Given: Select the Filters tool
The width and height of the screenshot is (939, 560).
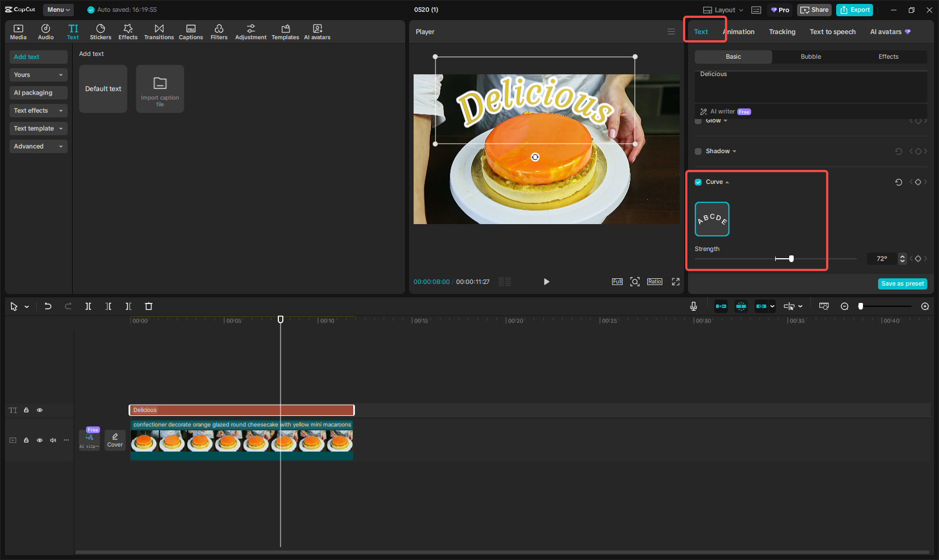Looking at the screenshot, I should pos(219,32).
